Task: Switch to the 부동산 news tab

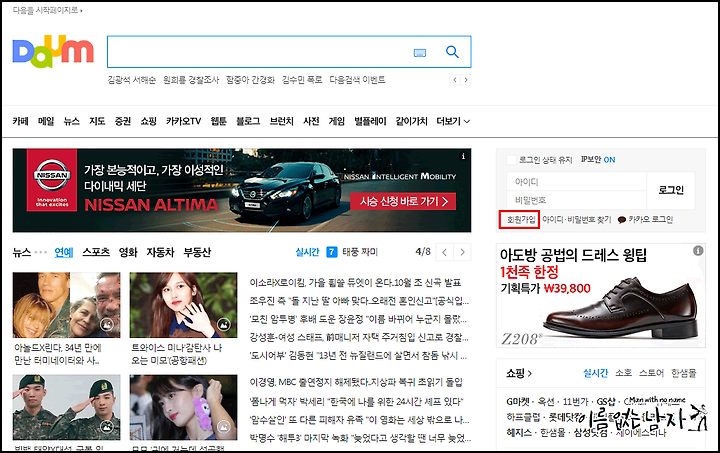Action: pyautogui.click(x=197, y=252)
